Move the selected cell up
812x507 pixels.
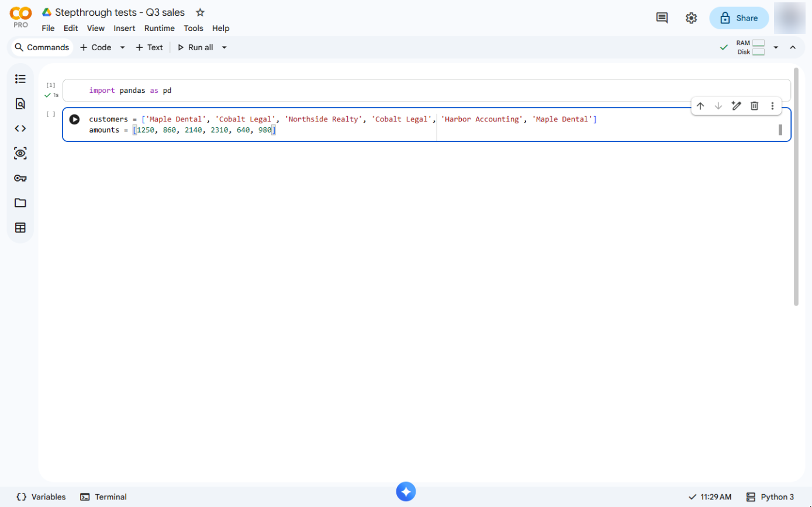[x=700, y=106]
